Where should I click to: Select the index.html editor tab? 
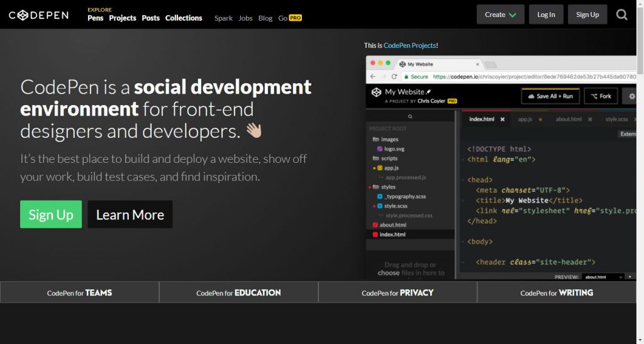(x=482, y=119)
